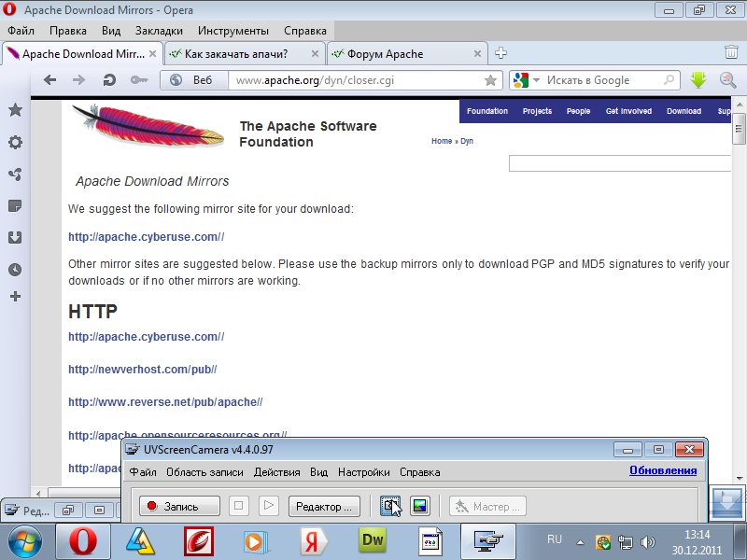This screenshot has height=560, width=747.
Task: Open the Файл menu in Opera
Action: (21, 31)
